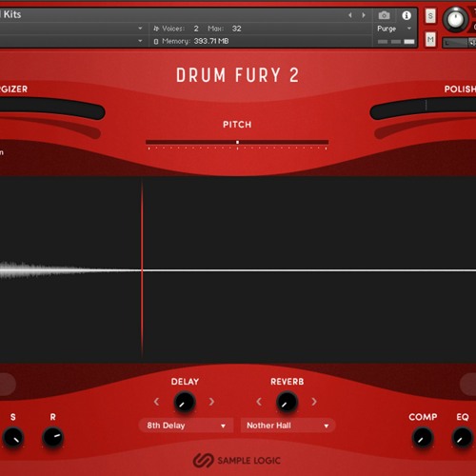Image resolution: width=476 pixels, height=476 pixels.
Task: Open the instrument info icon
Action: pyautogui.click(x=407, y=15)
